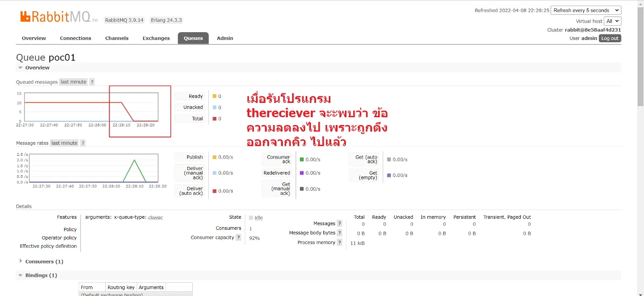Open help for Message rates chart
The height and width of the screenshot is (296, 644).
click(83, 143)
